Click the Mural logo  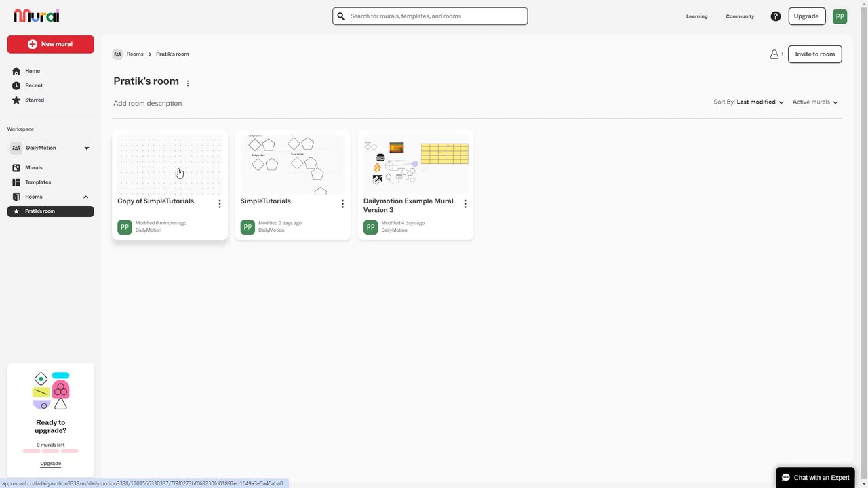[x=37, y=16]
